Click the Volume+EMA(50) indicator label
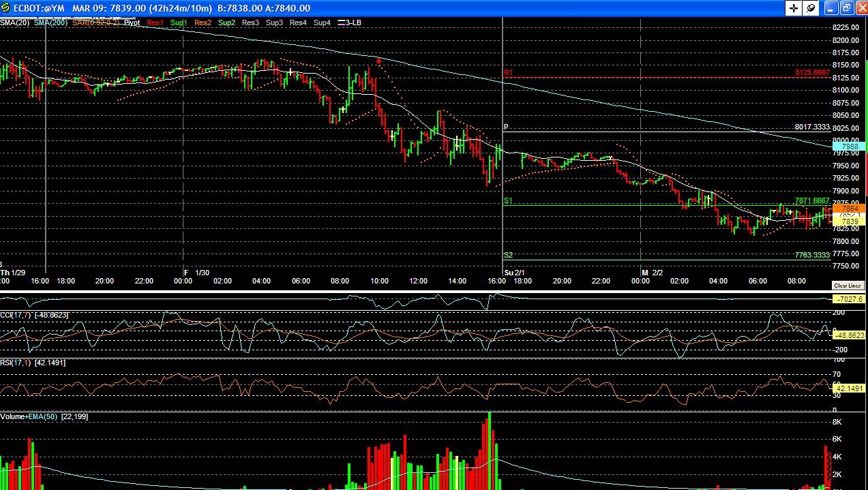The image size is (868, 490). click(x=29, y=416)
